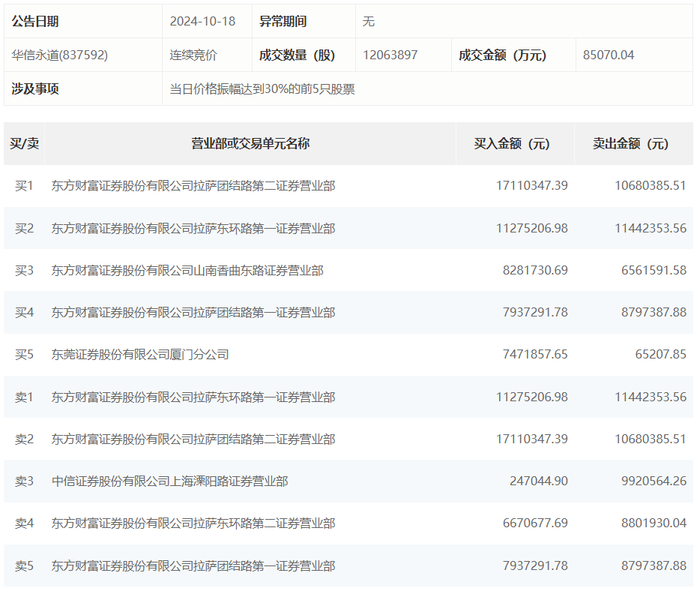Open 买3 branch 山南香曲东路证券营业部
The width and height of the screenshot is (700, 594).
188,270
